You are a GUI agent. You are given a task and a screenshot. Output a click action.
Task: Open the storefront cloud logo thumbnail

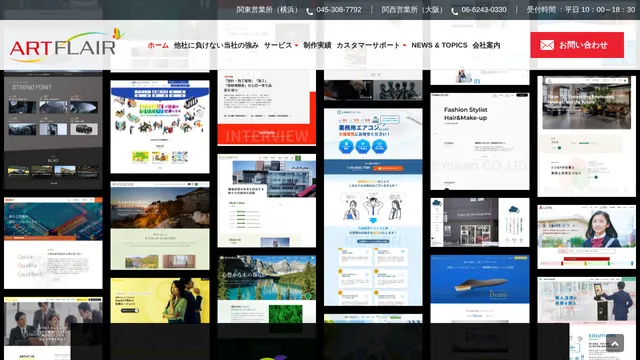480,222
